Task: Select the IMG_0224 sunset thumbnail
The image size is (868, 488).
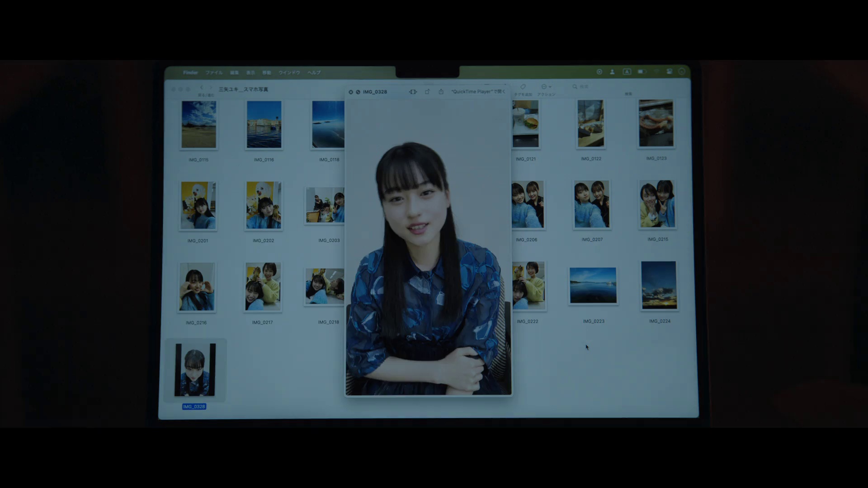Action: [x=659, y=285]
